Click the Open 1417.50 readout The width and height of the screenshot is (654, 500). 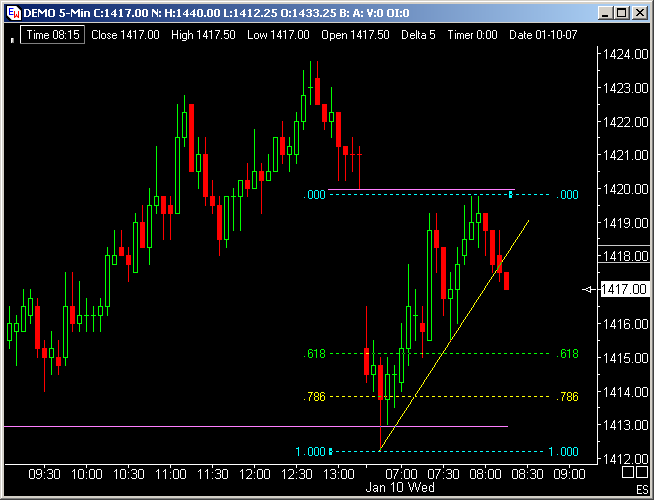click(x=355, y=35)
